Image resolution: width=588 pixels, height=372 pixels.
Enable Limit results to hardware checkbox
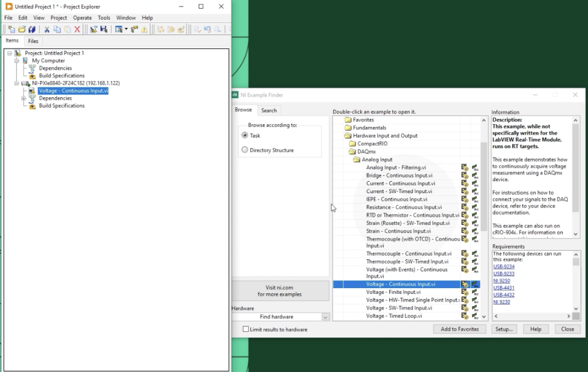[x=246, y=329]
